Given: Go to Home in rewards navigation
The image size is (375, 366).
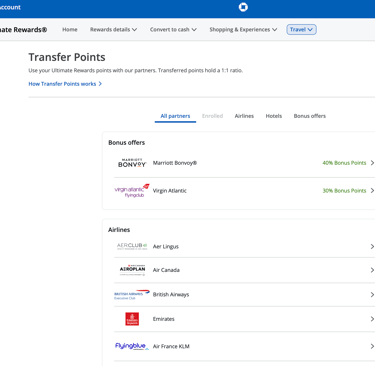Looking at the screenshot, I should (70, 30).
